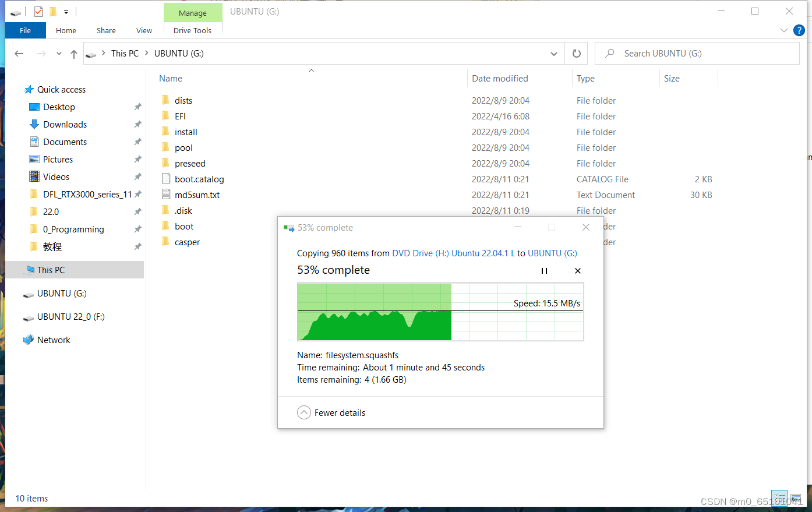
Task: Pause the file copy operation
Action: click(x=544, y=271)
